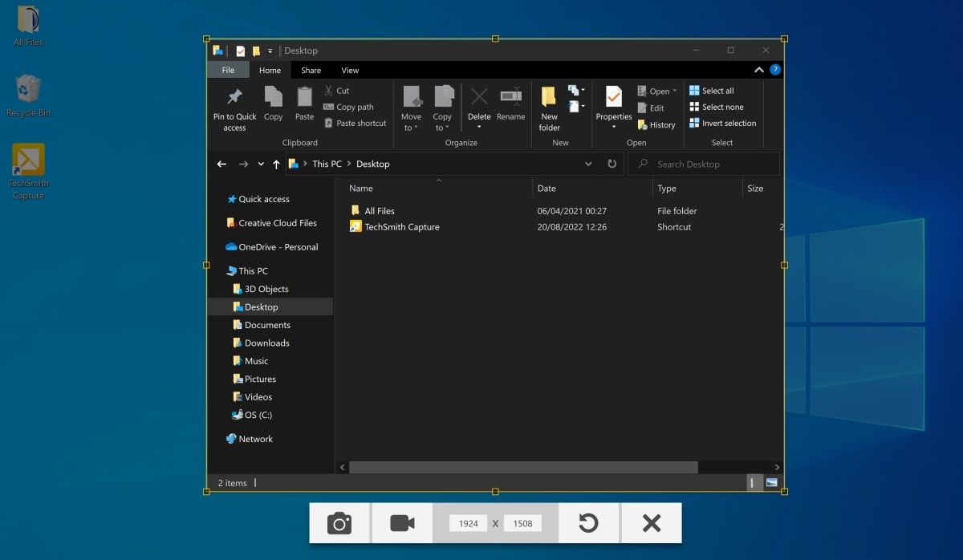Navigate back with the Back arrow
The image size is (963, 560).
click(222, 164)
